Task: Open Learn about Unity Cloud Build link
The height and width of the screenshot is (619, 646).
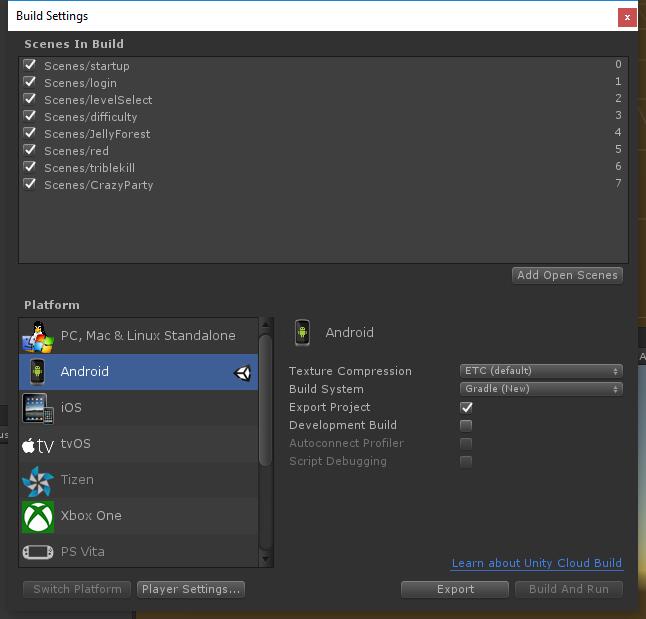Action: pyautogui.click(x=537, y=563)
